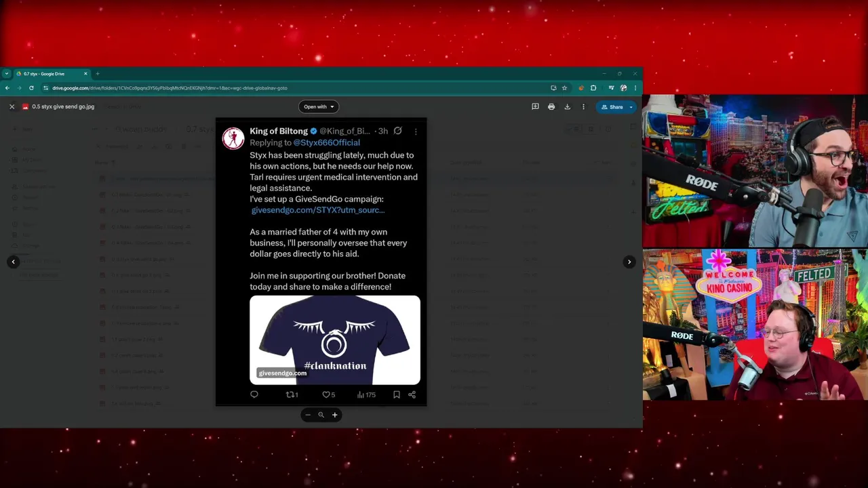
Task: Zoom out using the minus button
Action: pyautogui.click(x=308, y=415)
